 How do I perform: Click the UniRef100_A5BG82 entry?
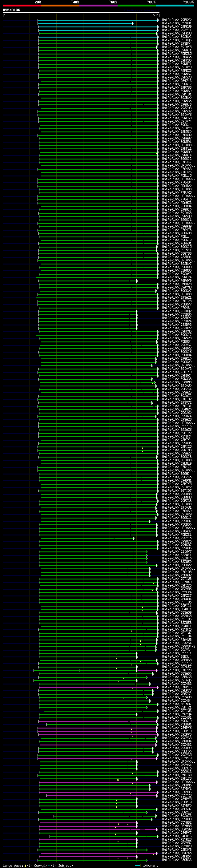(x=177, y=575)
